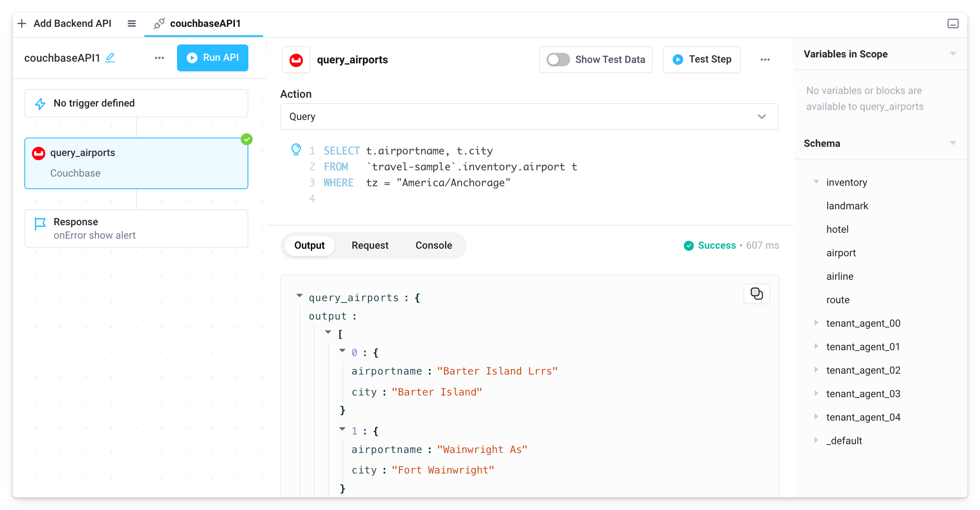Image resolution: width=980 pixels, height=510 pixels.
Task: Open the three-dot menu next to couchbaseAPI1
Action: point(159,58)
